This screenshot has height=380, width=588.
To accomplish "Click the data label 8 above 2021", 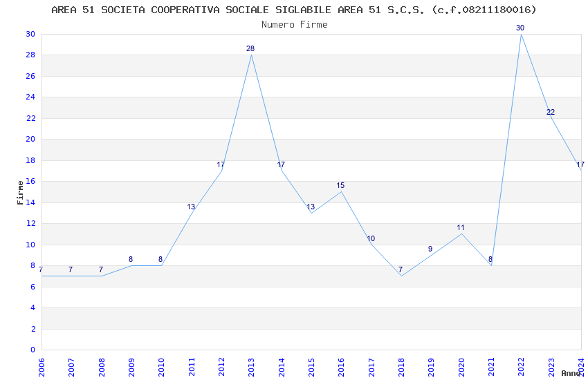I will click(490, 259).
